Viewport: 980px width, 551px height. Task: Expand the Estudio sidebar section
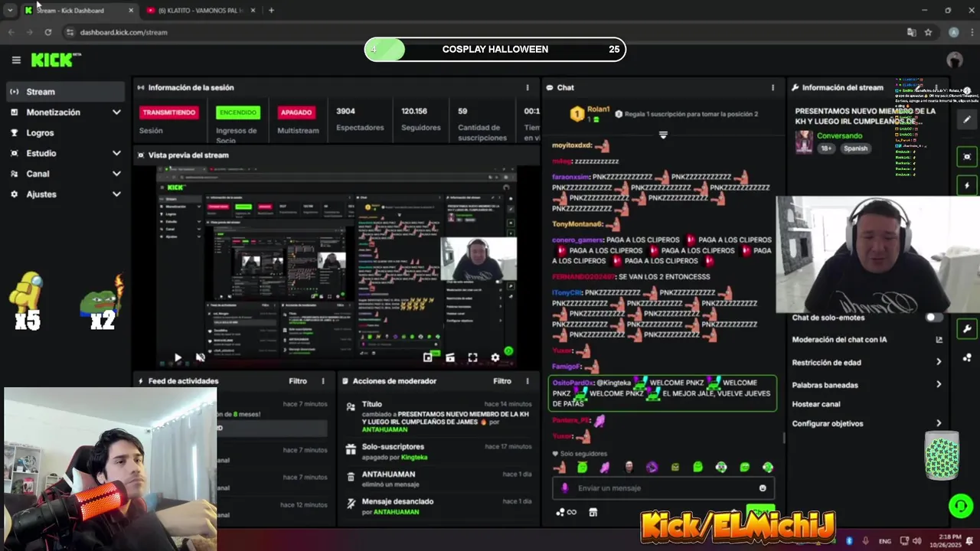pos(116,153)
